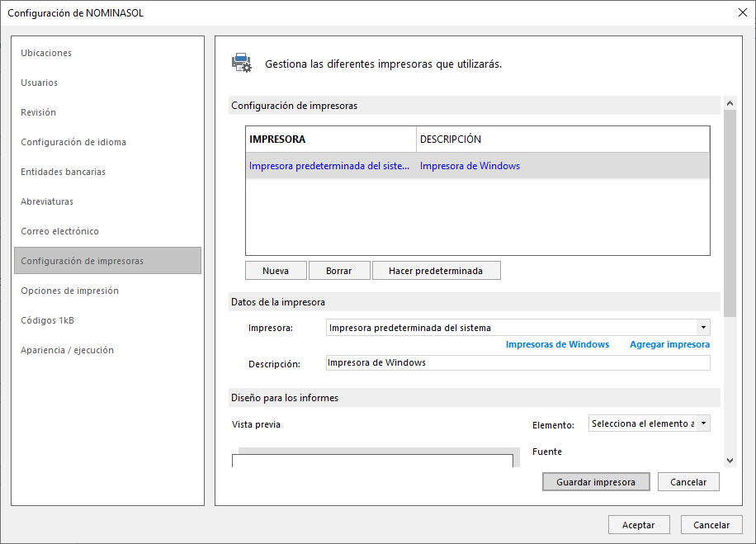Open Opciones de impresión section
This screenshot has height=544, width=756.
click(x=70, y=291)
